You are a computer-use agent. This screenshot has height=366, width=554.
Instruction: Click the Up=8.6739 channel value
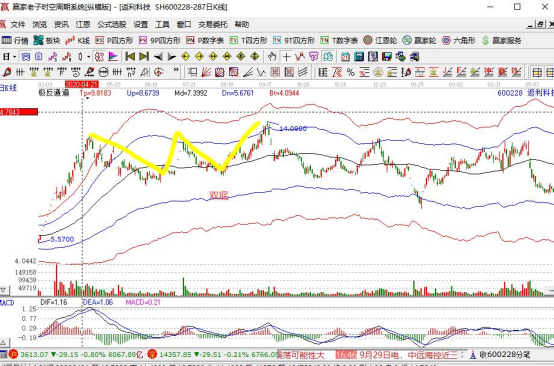tap(143, 93)
